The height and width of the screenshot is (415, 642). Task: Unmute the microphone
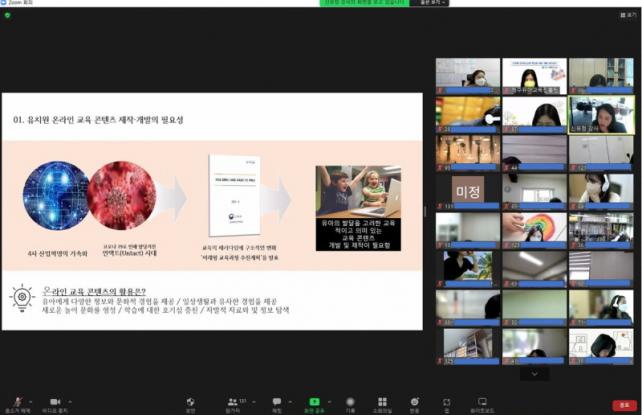16,402
